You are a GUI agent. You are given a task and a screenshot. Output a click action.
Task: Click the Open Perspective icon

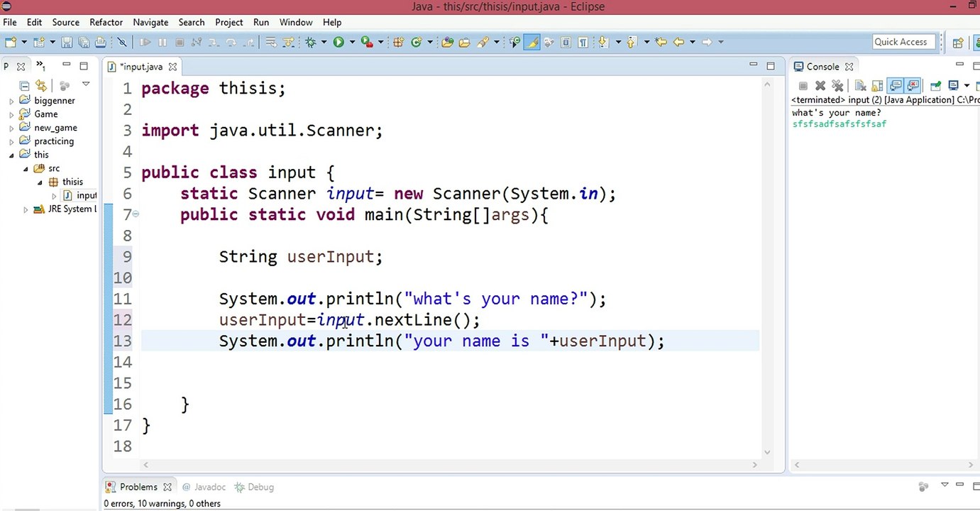[x=958, y=43]
